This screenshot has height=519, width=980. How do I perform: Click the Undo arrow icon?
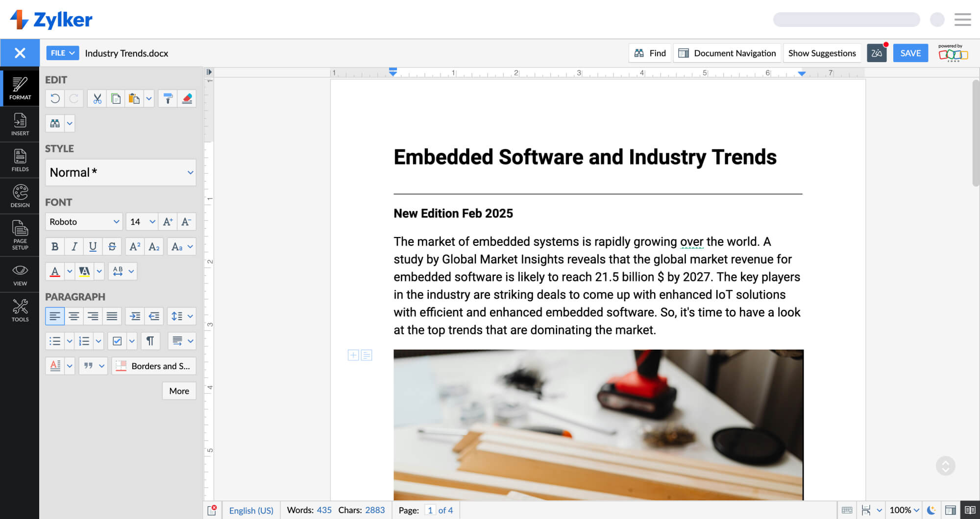(55, 99)
